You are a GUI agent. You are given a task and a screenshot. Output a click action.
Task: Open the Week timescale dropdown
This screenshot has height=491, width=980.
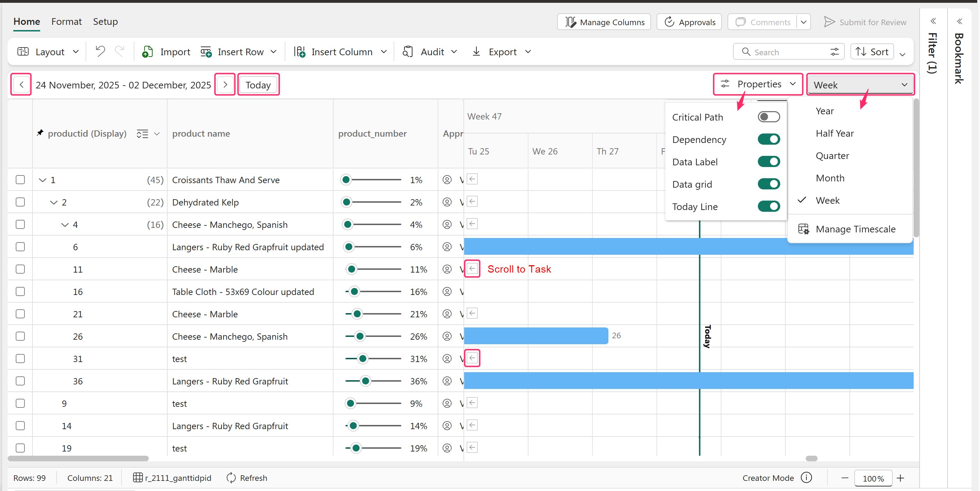pos(860,85)
